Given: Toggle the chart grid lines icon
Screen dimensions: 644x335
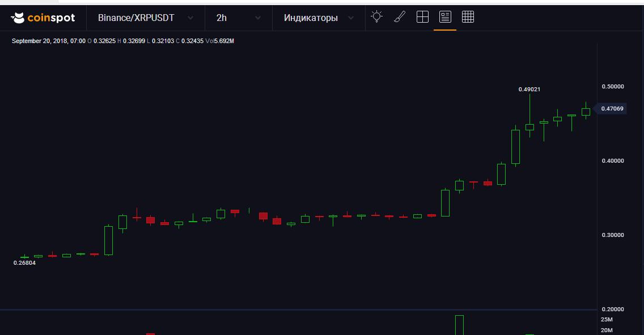Looking at the screenshot, I should click(x=468, y=17).
